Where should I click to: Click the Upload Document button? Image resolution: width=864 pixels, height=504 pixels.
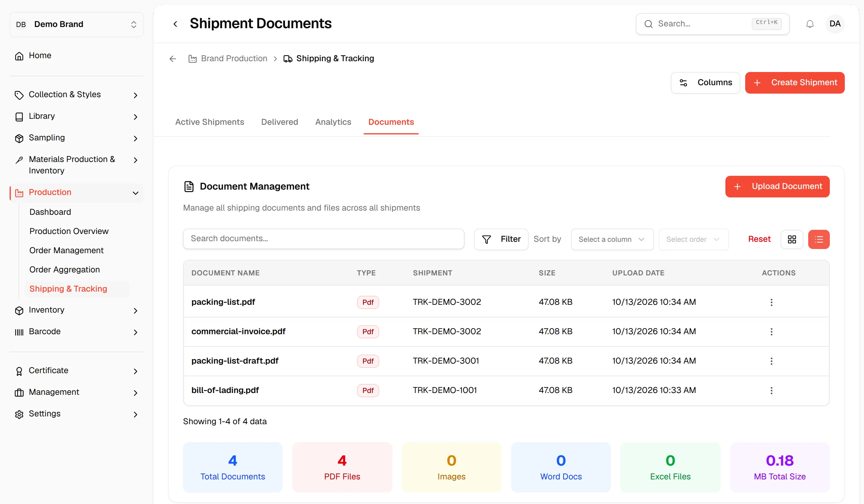pos(777,187)
